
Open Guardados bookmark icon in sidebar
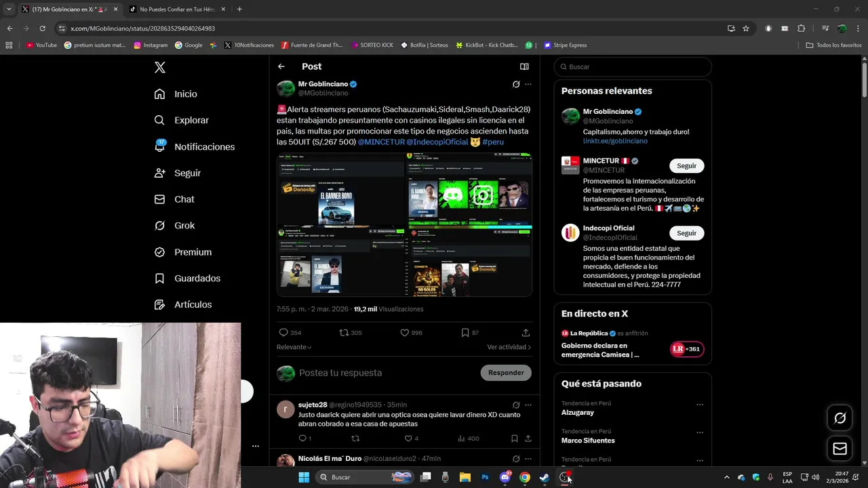(159, 279)
